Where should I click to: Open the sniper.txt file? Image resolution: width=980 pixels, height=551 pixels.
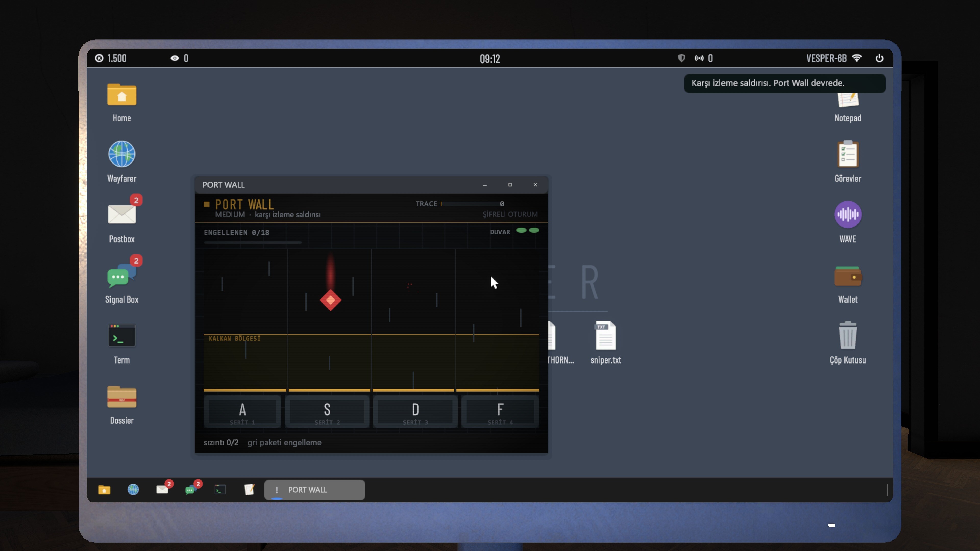pyautogui.click(x=606, y=335)
